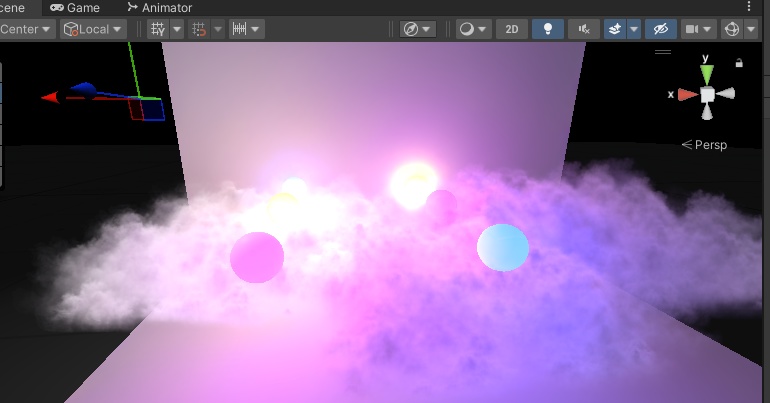The image size is (770, 403).
Task: Toggle scene effects (skybox, fog) button
Action: [615, 29]
